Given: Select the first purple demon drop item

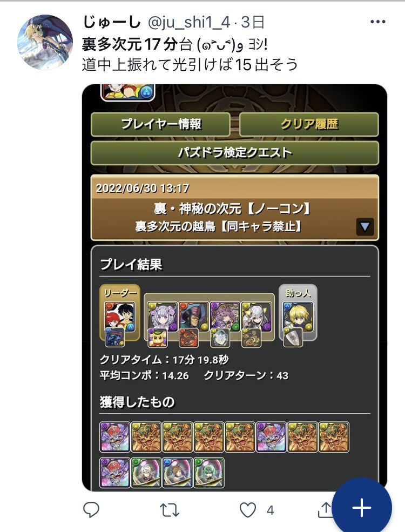Looking at the screenshot, I should [115, 437].
